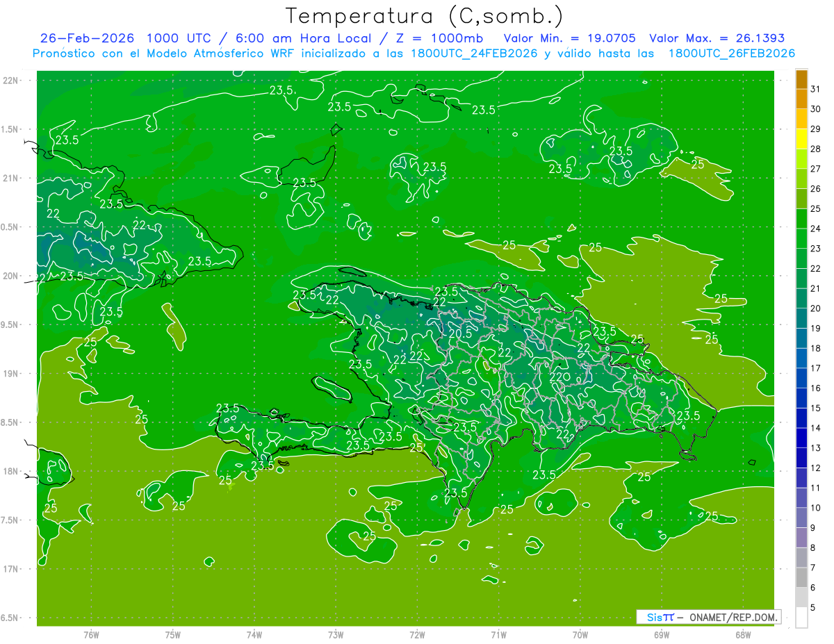834x644 pixels.
Task: Click the "69W" longitude axis label
Action: click(x=662, y=635)
